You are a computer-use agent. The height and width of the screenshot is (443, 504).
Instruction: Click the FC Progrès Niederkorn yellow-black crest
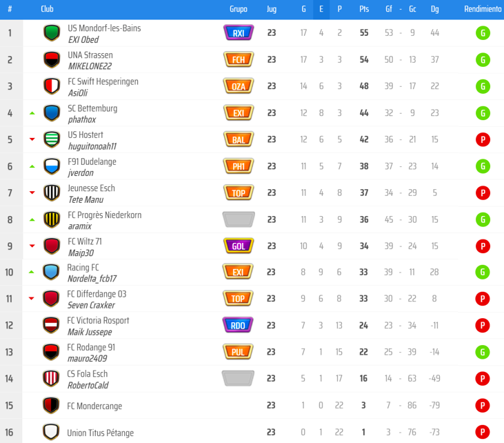pyautogui.click(x=52, y=219)
